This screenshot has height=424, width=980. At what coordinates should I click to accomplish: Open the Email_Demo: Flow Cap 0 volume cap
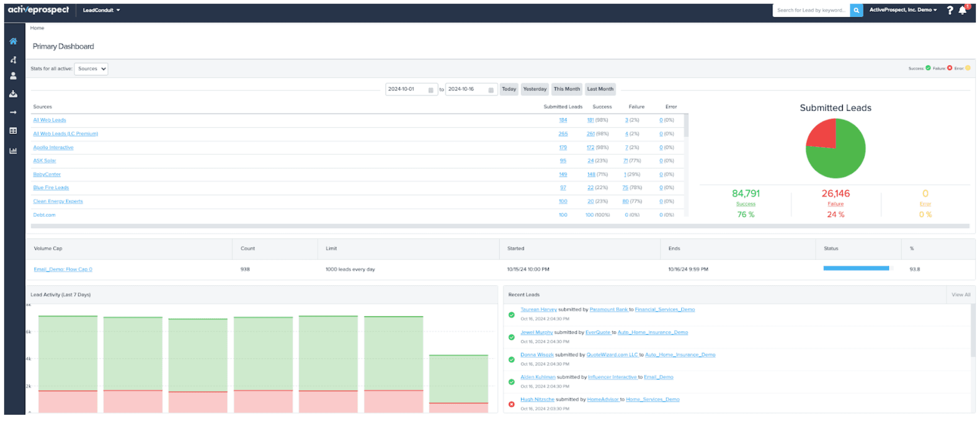[x=63, y=269]
